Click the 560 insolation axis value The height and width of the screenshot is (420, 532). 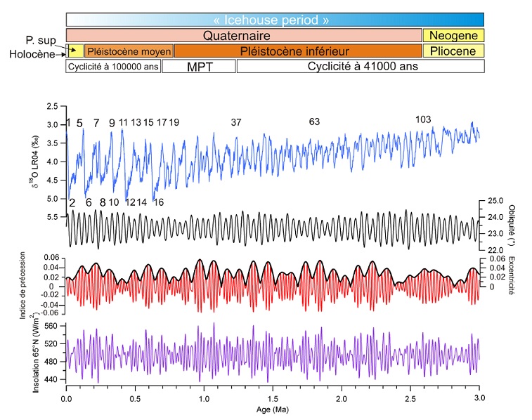click(x=51, y=326)
